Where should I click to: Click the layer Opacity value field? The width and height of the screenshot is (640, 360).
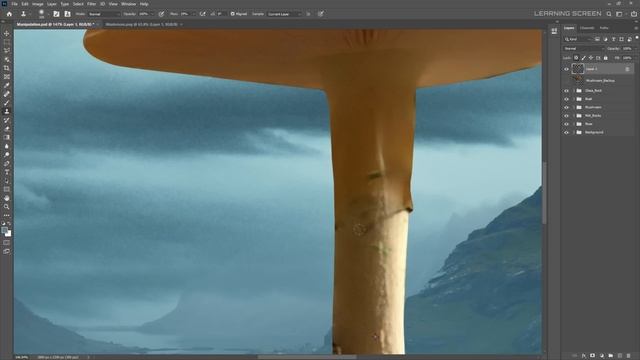pyautogui.click(x=627, y=49)
